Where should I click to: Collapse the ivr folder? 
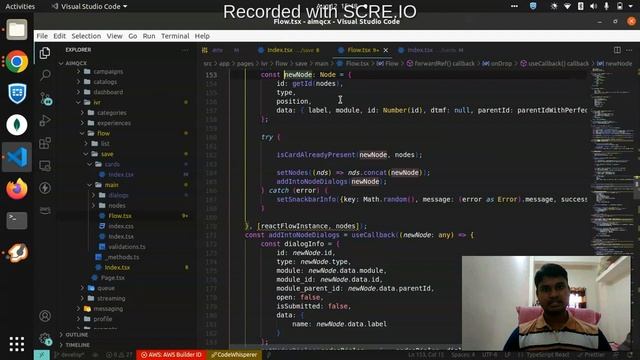pyautogui.click(x=97, y=102)
